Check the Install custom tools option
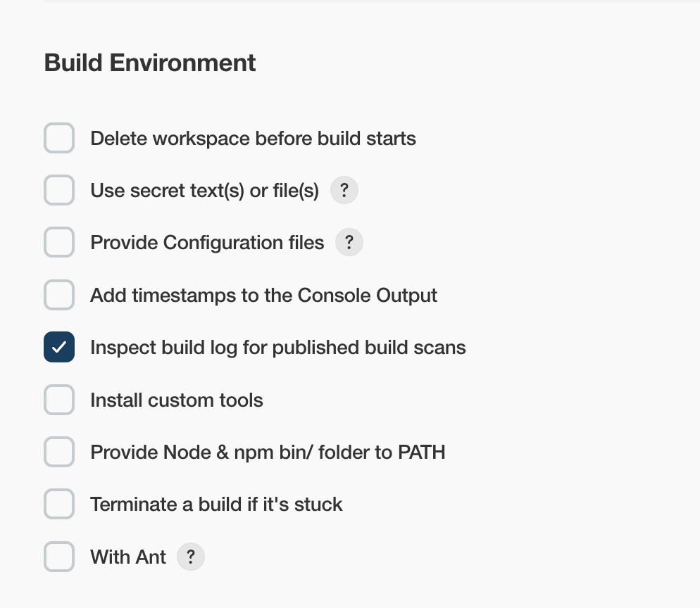This screenshot has width=700, height=608. (59, 400)
